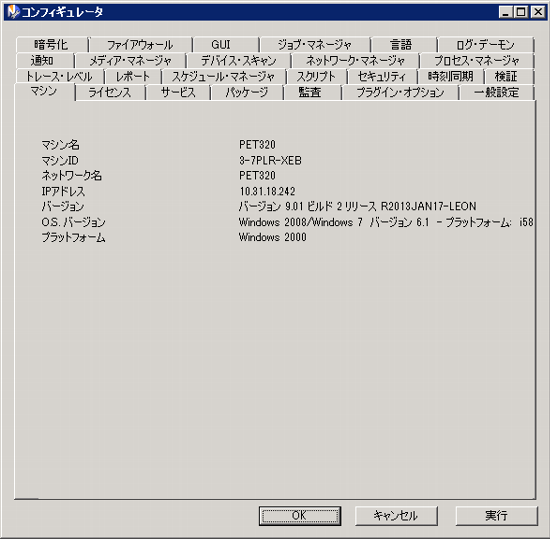Screen dimensions: 550x539
Task: Open the デバイス・スキャン tab
Action: click(x=239, y=60)
